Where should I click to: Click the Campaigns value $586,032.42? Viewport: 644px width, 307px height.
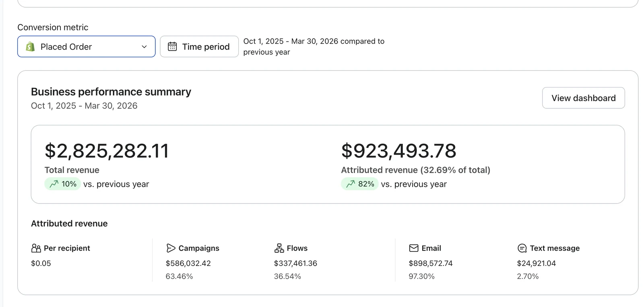188,263
